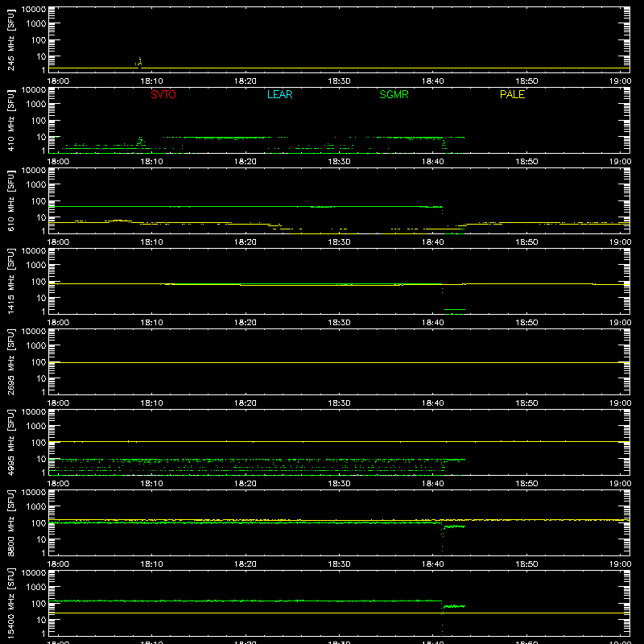Select the '2695 MHz [SFU]' axis title
Image resolution: width=644 pixels, height=644 pixels.
pyautogui.click(x=10, y=361)
